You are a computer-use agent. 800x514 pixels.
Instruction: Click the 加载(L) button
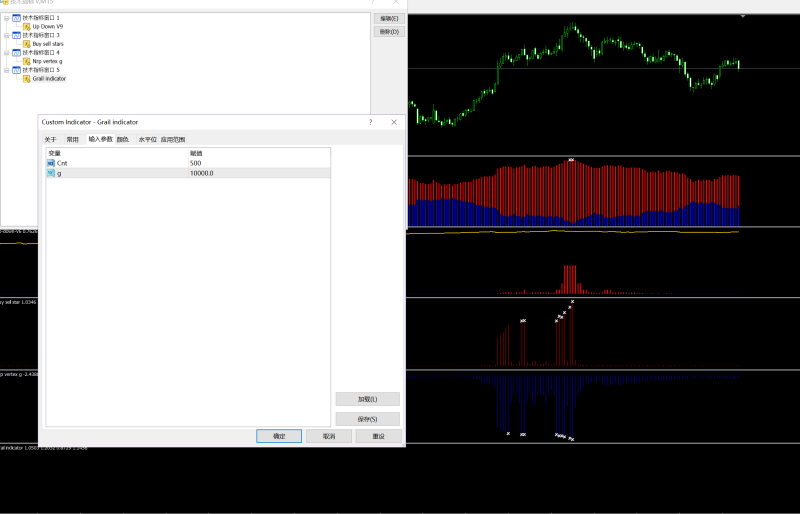(367, 399)
